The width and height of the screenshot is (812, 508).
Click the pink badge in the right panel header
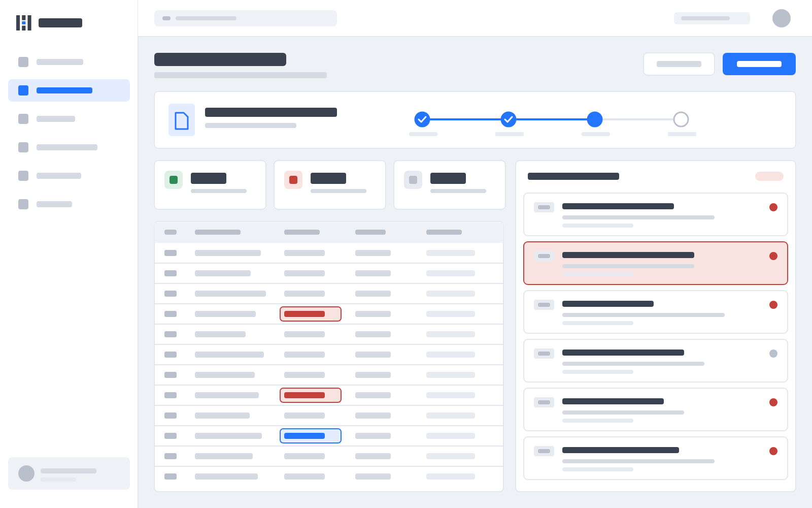769,176
